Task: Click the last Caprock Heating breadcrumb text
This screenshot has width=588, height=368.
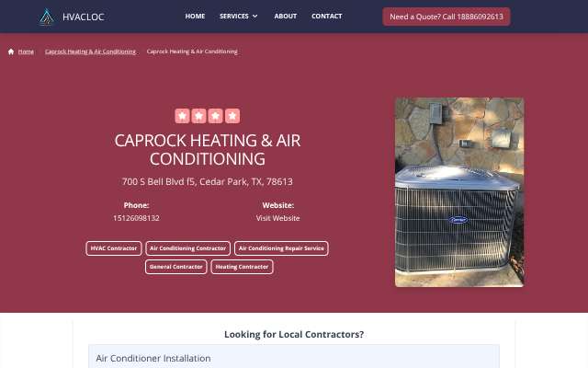Action: tap(192, 52)
